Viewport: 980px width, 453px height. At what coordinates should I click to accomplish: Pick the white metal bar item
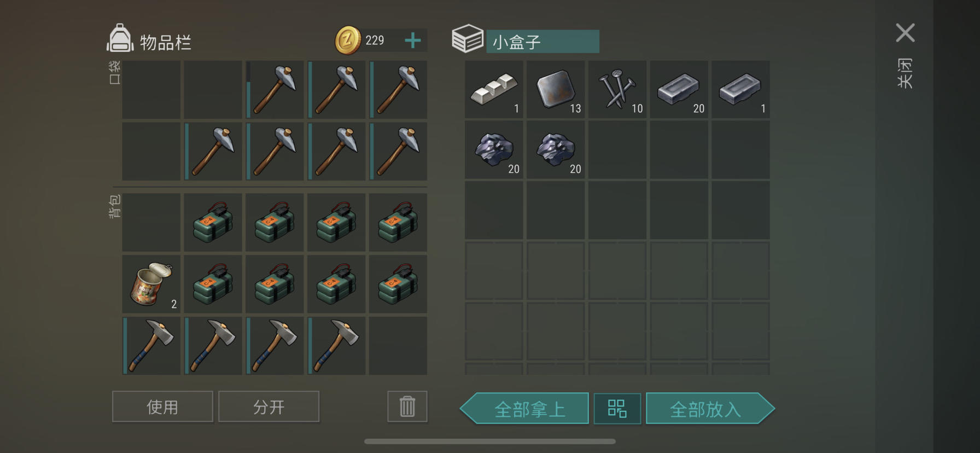(x=494, y=89)
